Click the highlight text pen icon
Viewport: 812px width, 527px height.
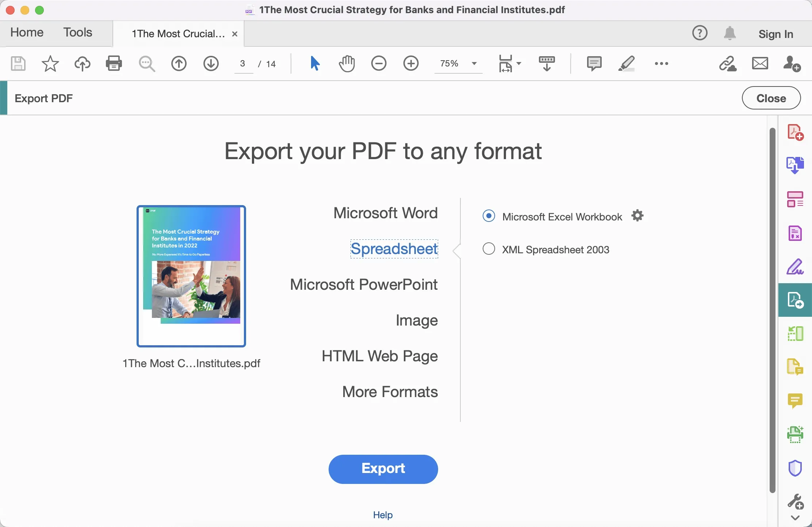click(x=627, y=64)
